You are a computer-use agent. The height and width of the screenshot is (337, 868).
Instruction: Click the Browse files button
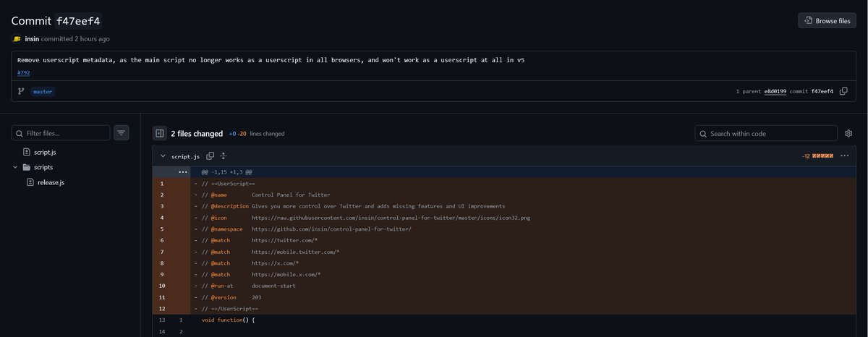(827, 20)
